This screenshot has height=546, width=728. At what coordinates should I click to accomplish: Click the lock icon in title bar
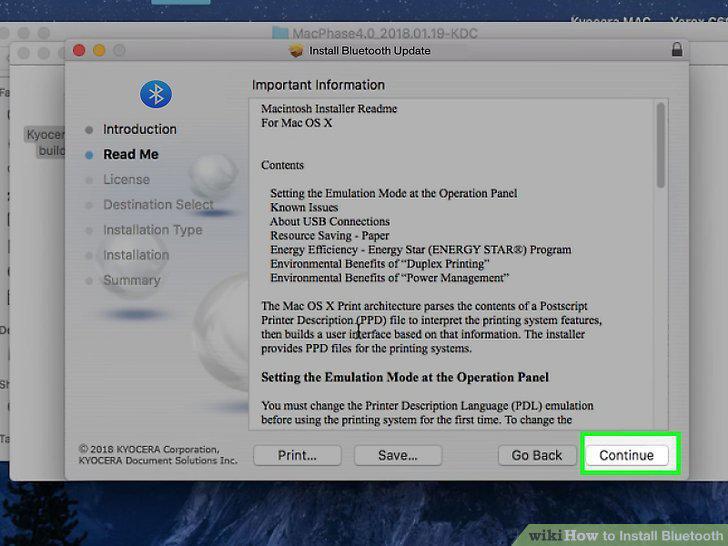[x=677, y=49]
